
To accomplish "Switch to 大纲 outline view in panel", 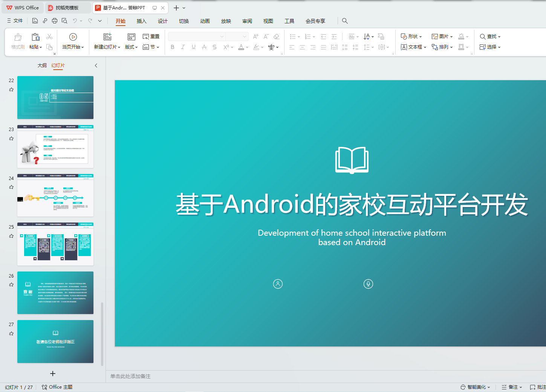I will click(x=42, y=66).
